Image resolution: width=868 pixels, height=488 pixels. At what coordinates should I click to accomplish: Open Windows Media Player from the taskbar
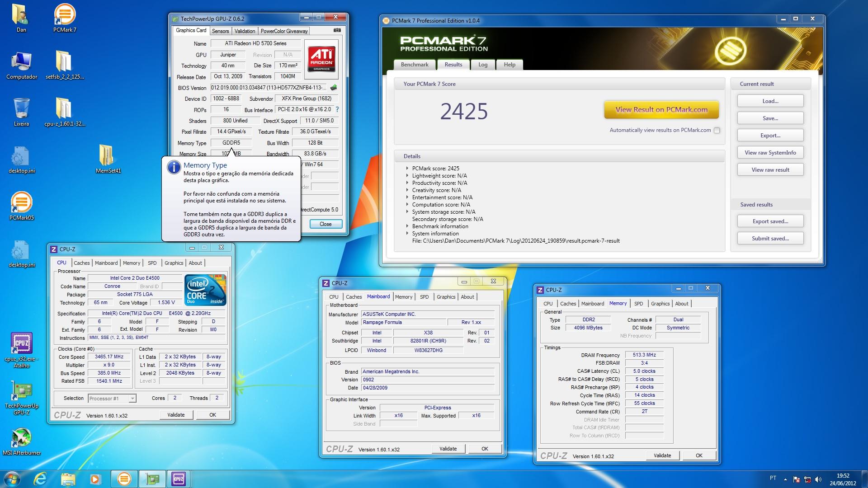coord(95,479)
